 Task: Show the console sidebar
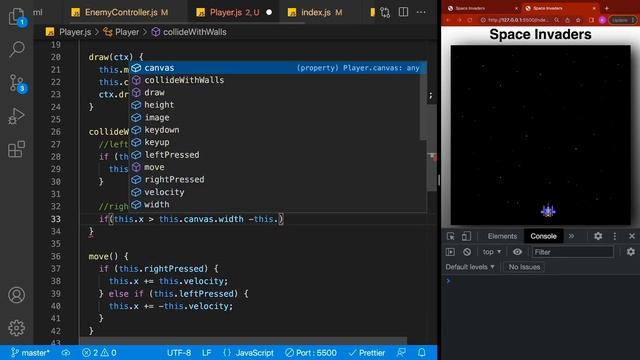pos(450,252)
